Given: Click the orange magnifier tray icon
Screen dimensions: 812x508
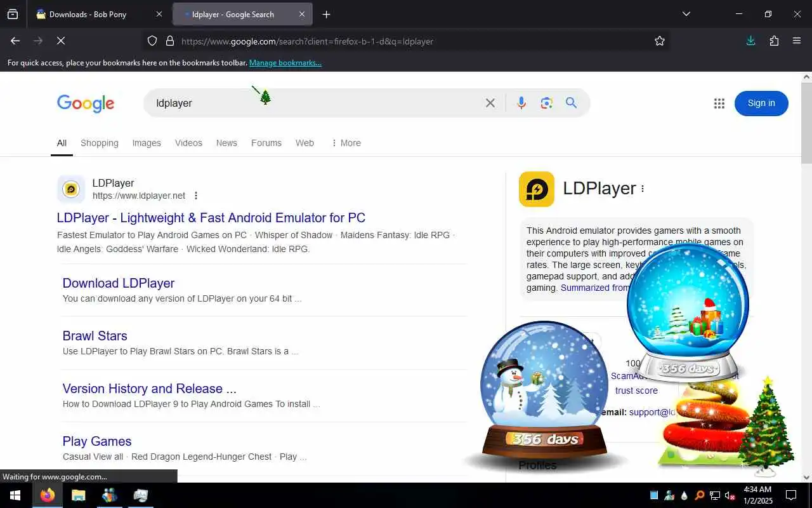Looking at the screenshot, I should [699, 495].
